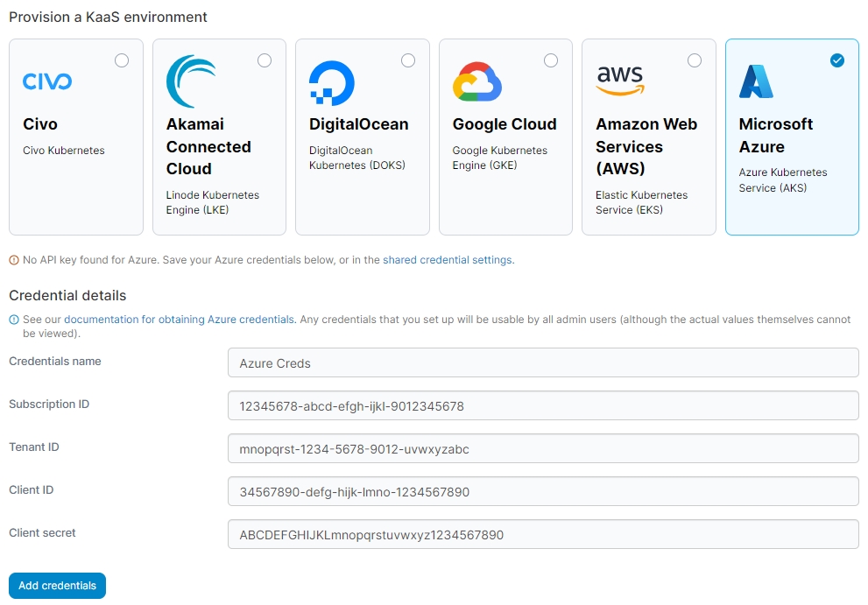This screenshot has width=868, height=605.
Task: Focus the Subscription ID text field
Action: click(542, 405)
